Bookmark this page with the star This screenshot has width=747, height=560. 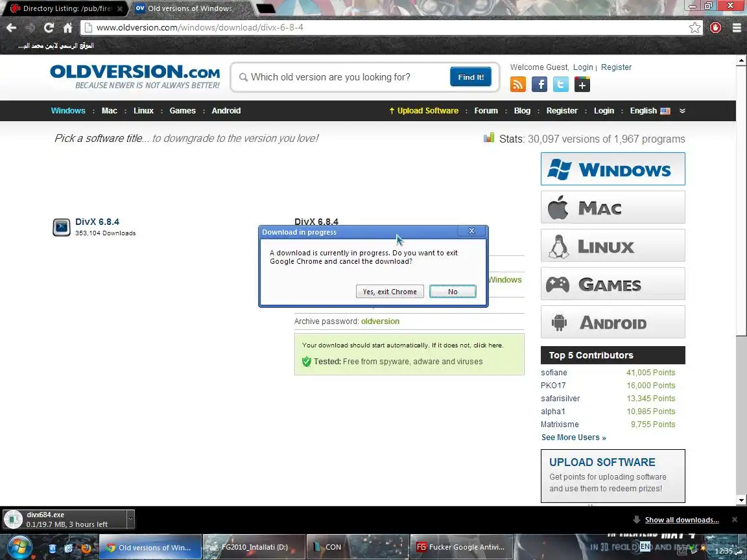694,28
